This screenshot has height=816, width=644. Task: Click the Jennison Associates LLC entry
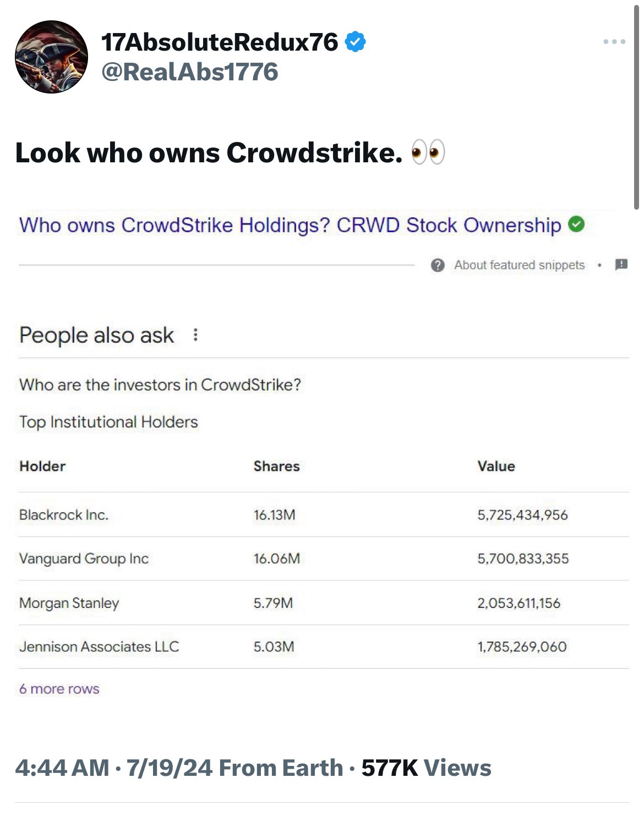[99, 647]
